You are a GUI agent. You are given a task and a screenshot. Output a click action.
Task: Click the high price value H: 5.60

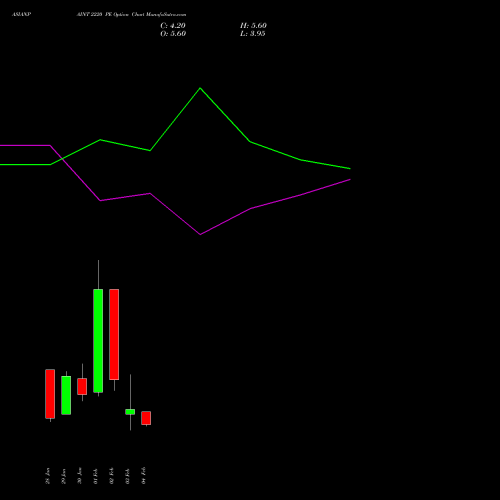point(253,26)
